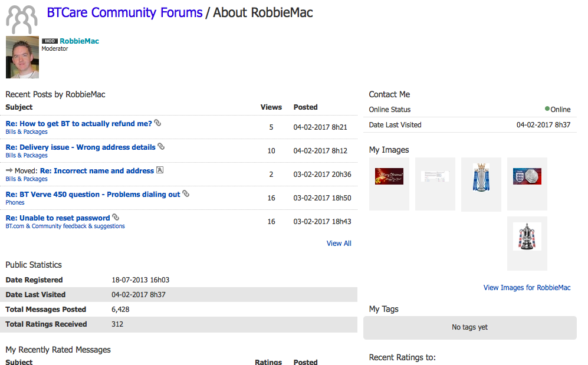The height and width of the screenshot is (365, 588).
Task: Open the Phones board link
Action: coord(15,203)
